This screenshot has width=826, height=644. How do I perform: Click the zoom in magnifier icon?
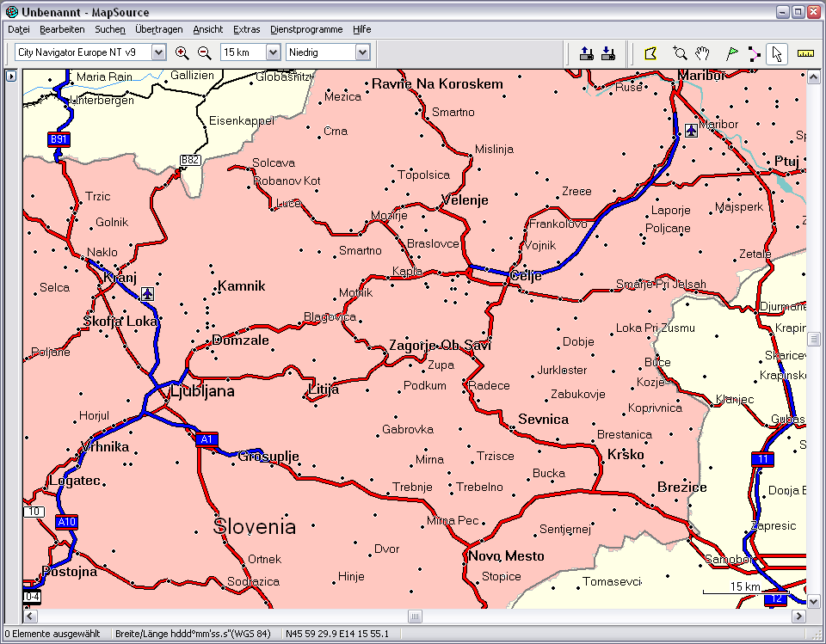click(182, 52)
